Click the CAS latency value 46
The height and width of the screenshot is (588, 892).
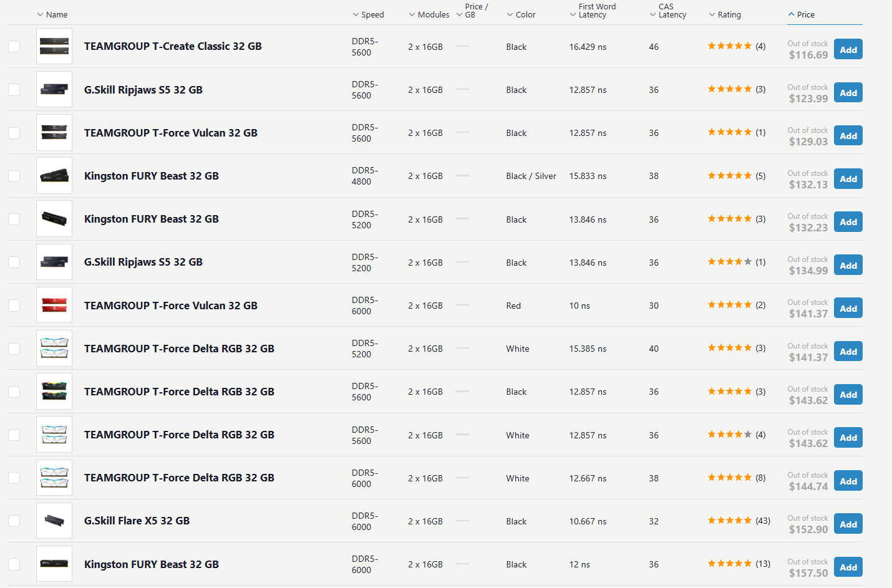pos(654,47)
